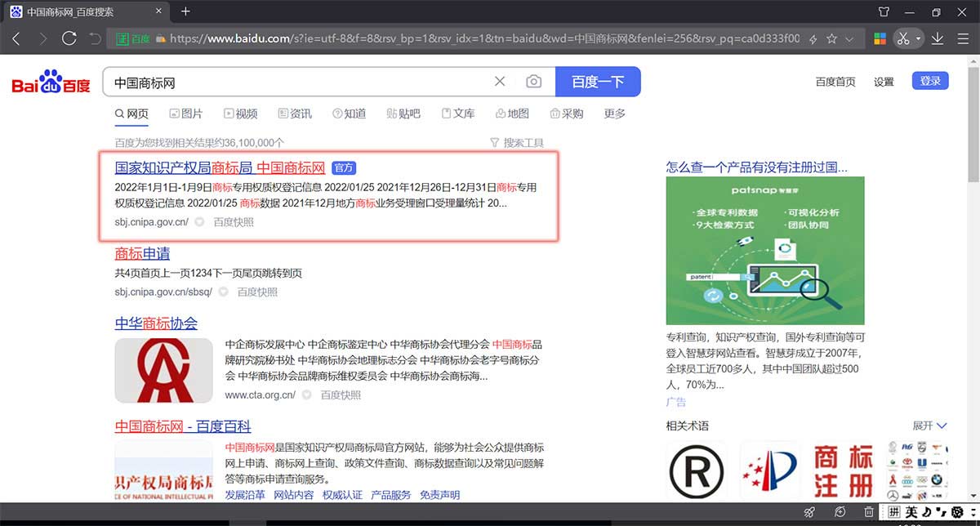980x526 pixels.
Task: Open 百度快照 for www.cta.org.cn
Action: [x=341, y=394]
